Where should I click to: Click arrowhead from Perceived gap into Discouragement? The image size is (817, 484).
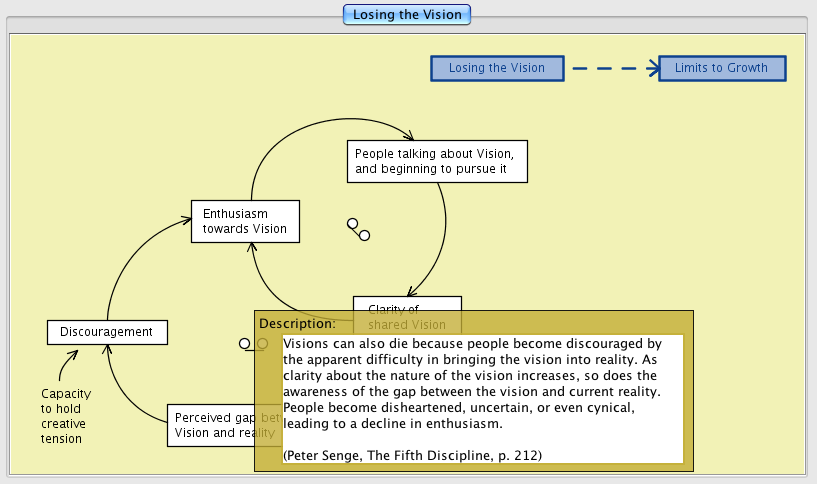tap(108, 350)
